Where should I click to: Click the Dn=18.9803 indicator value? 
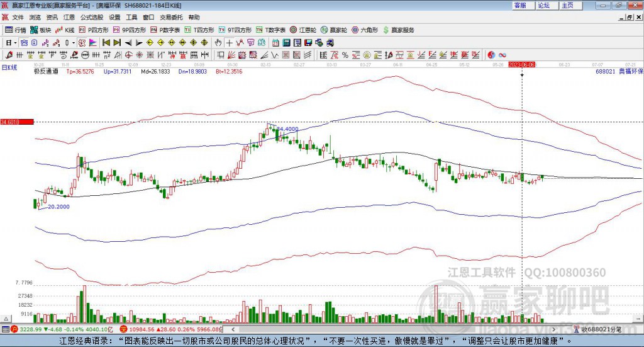(x=192, y=72)
